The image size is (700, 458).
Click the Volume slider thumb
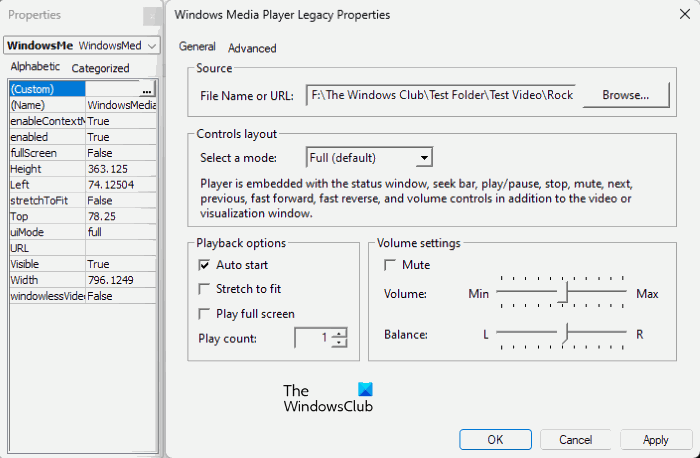click(564, 292)
